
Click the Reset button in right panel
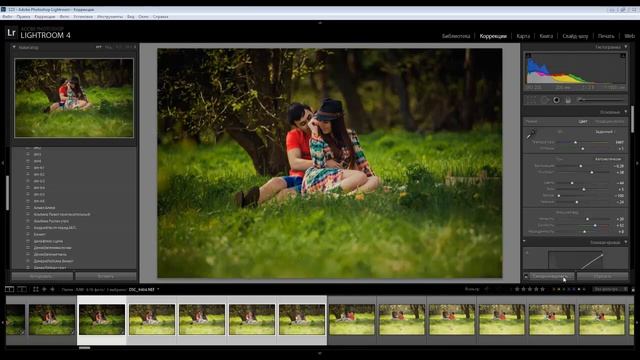[602, 276]
